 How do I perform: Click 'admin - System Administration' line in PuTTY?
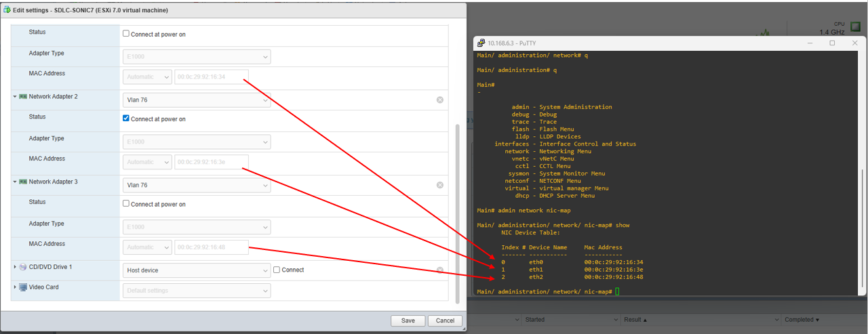(561, 107)
